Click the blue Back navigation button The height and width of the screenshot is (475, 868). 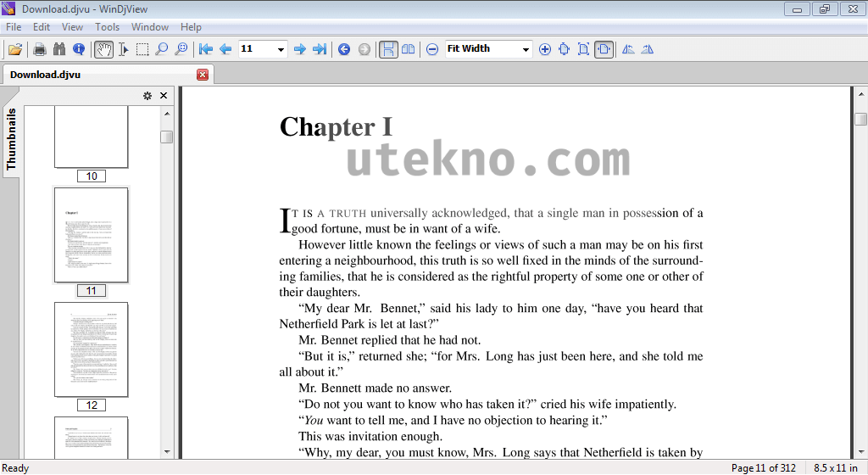tap(344, 49)
